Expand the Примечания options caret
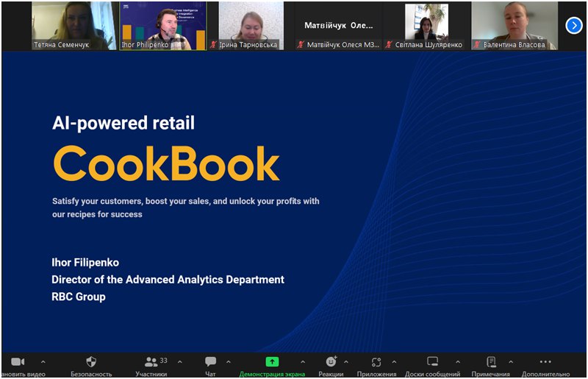 click(511, 362)
